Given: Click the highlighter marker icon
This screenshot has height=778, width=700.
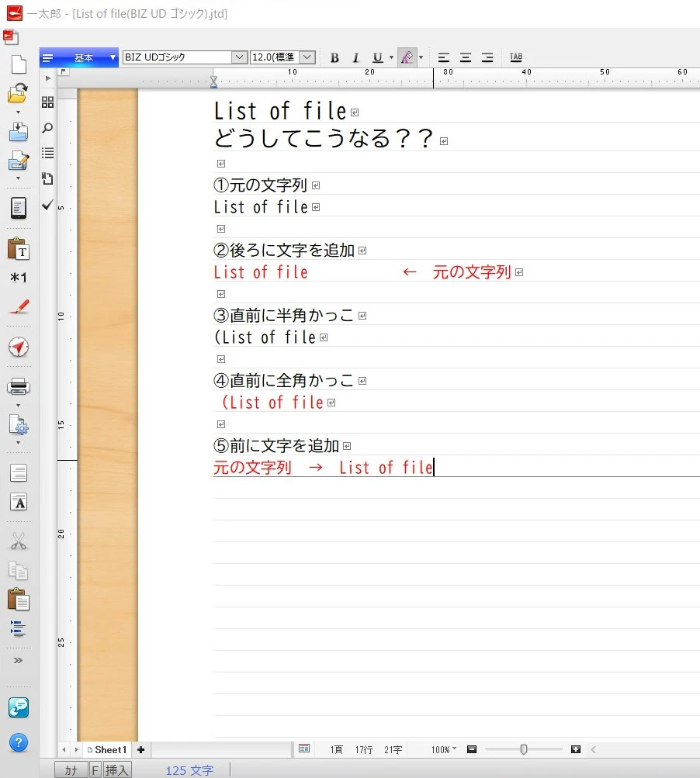Looking at the screenshot, I should click(x=407, y=57).
